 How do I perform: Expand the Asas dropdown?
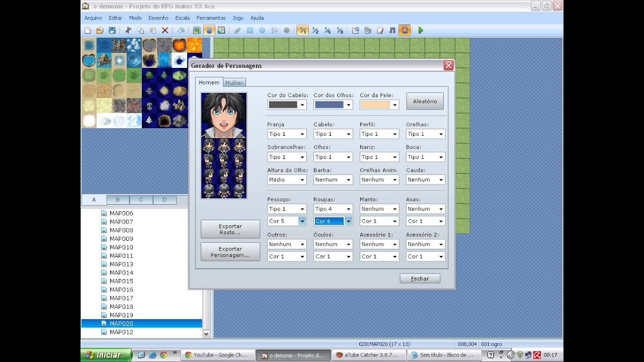pos(426,209)
